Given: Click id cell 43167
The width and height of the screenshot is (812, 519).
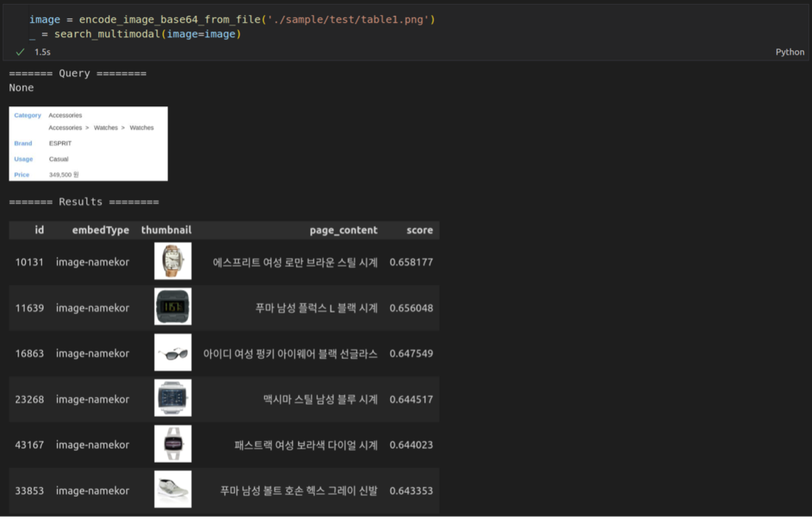Looking at the screenshot, I should 29,445.
